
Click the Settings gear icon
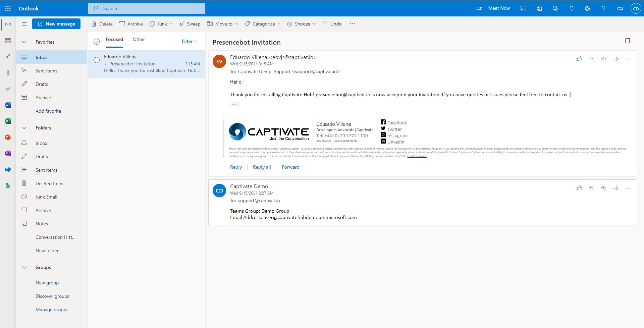pos(588,8)
